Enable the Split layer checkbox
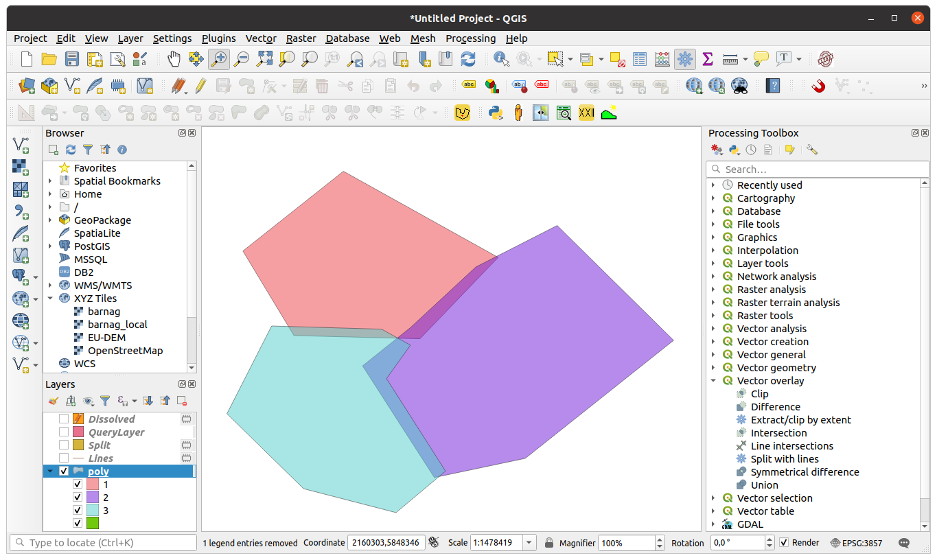937x560 pixels. [64, 445]
